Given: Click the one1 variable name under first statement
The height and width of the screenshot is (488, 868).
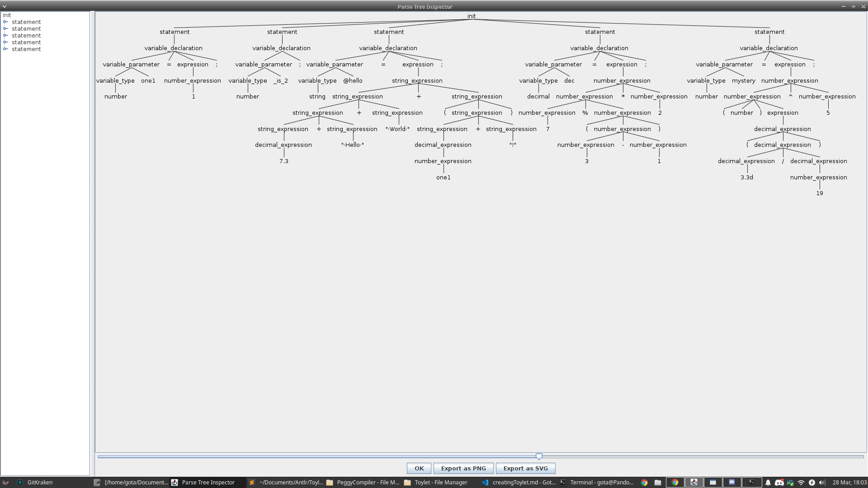Looking at the screenshot, I should pyautogui.click(x=148, y=80).
